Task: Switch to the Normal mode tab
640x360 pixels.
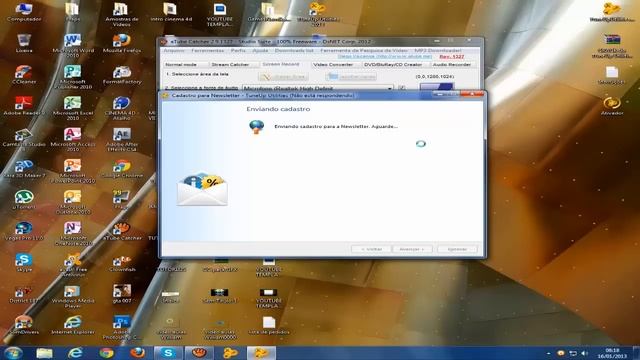Action: (181, 64)
